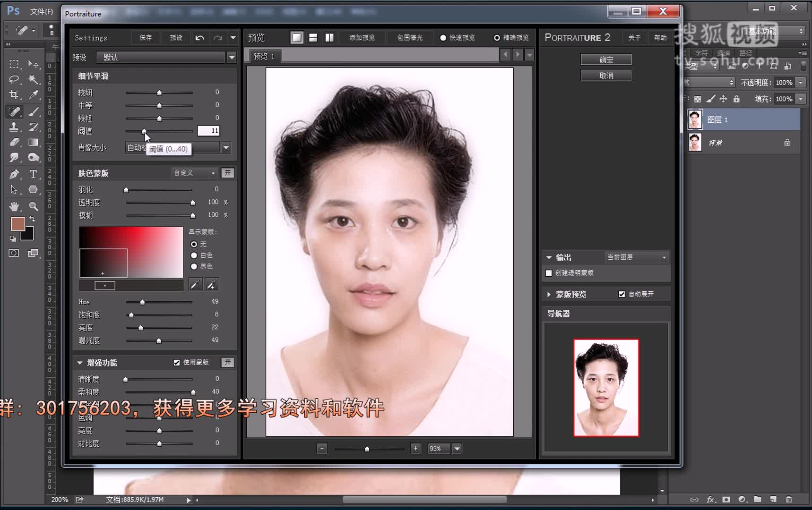Open the 预设 默认 preset dropdown

pos(232,58)
